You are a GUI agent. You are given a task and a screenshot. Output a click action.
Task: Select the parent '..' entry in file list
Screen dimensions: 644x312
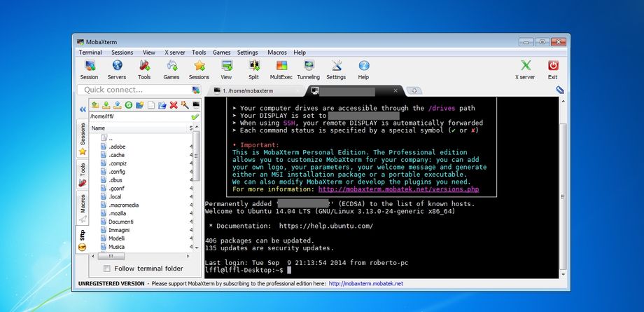click(111, 138)
